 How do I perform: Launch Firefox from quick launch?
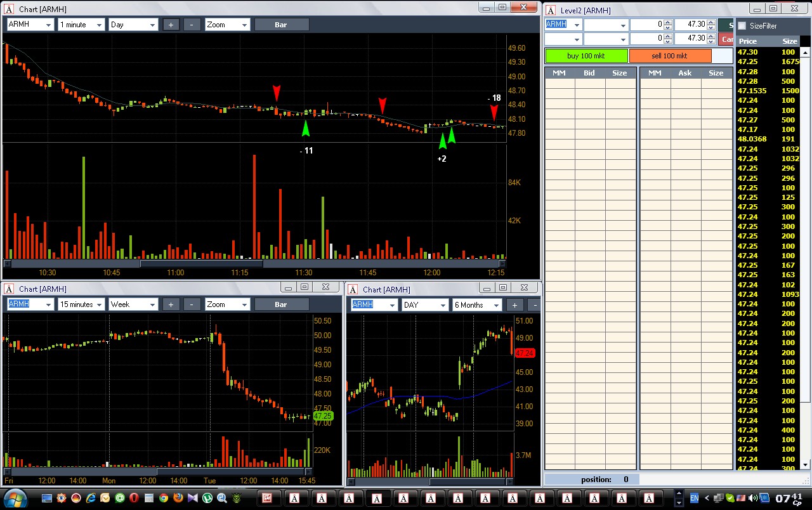click(178, 498)
